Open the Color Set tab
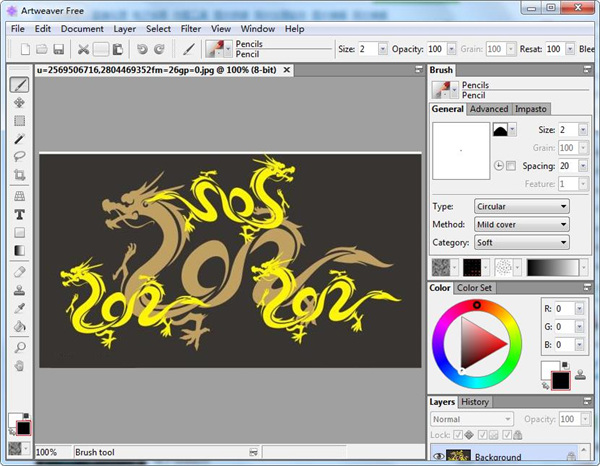Viewport: 600px width, 466px height. (474, 288)
